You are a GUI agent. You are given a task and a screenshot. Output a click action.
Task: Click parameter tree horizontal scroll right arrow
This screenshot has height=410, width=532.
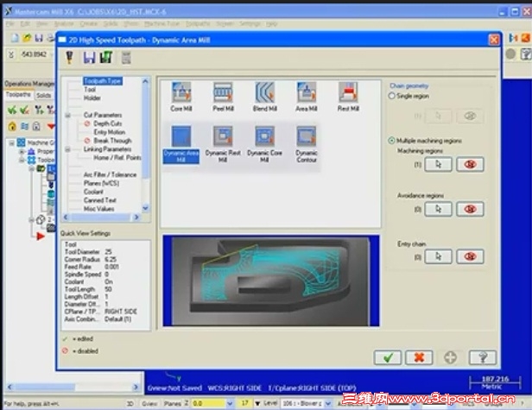(136, 217)
